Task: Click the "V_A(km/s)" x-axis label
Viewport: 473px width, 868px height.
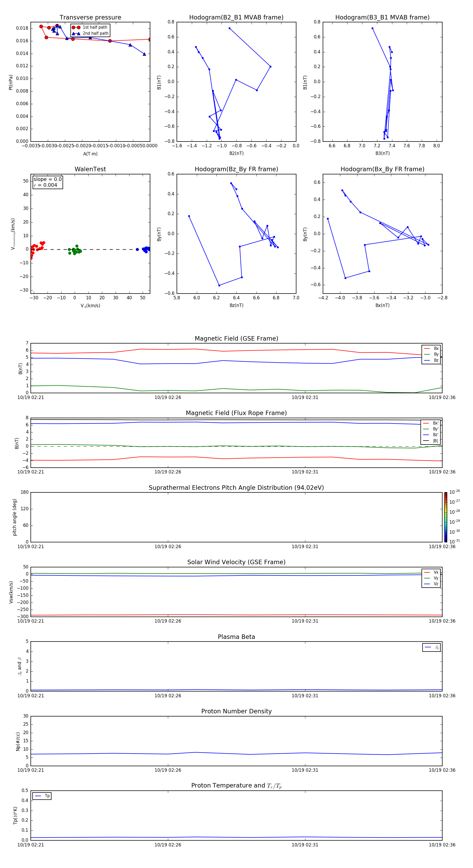Action: tap(90, 306)
